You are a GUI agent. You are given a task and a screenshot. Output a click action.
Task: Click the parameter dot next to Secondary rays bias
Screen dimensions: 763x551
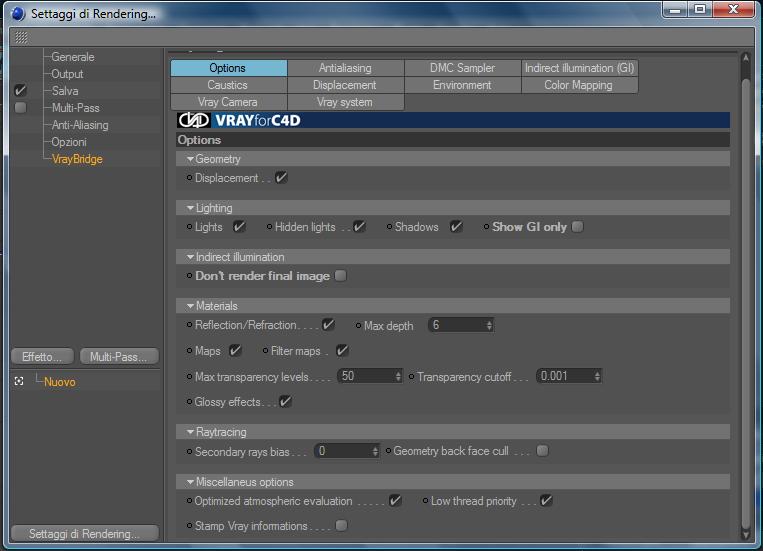(x=189, y=452)
